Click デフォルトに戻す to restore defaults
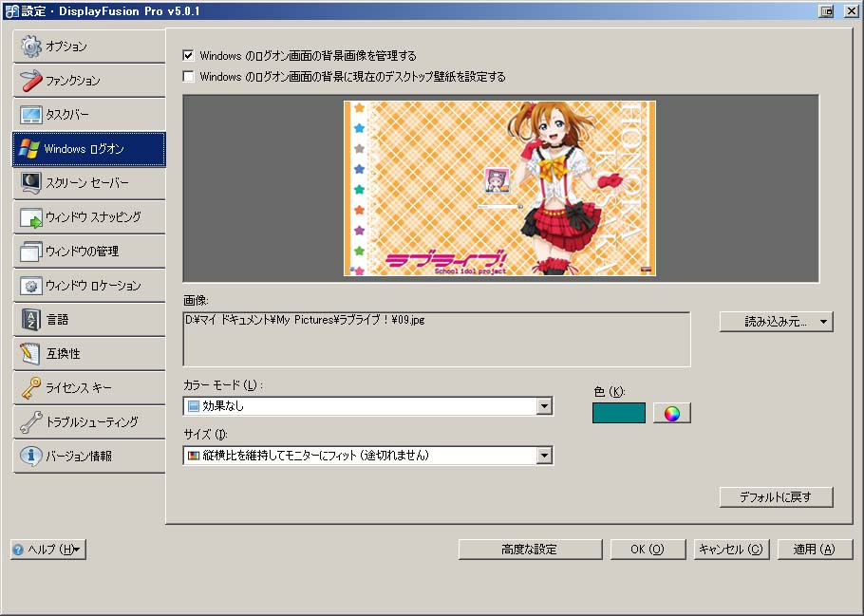Screen dimensions: 864x616 777,496
